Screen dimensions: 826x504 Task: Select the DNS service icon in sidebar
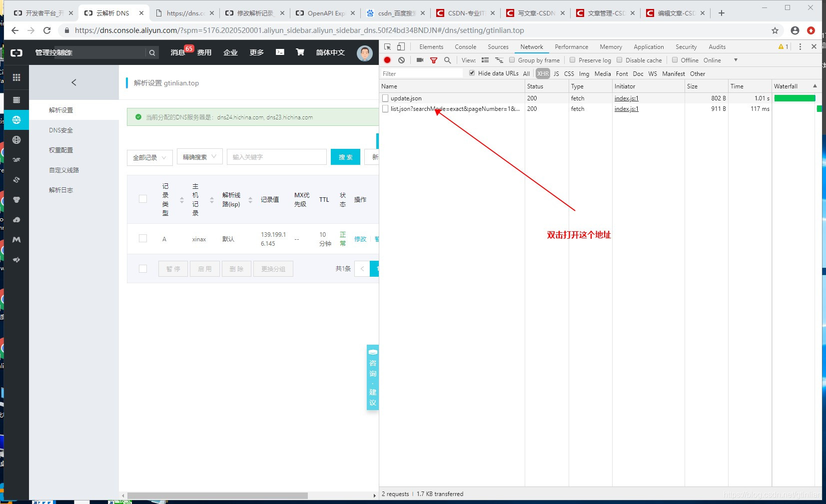click(x=16, y=120)
